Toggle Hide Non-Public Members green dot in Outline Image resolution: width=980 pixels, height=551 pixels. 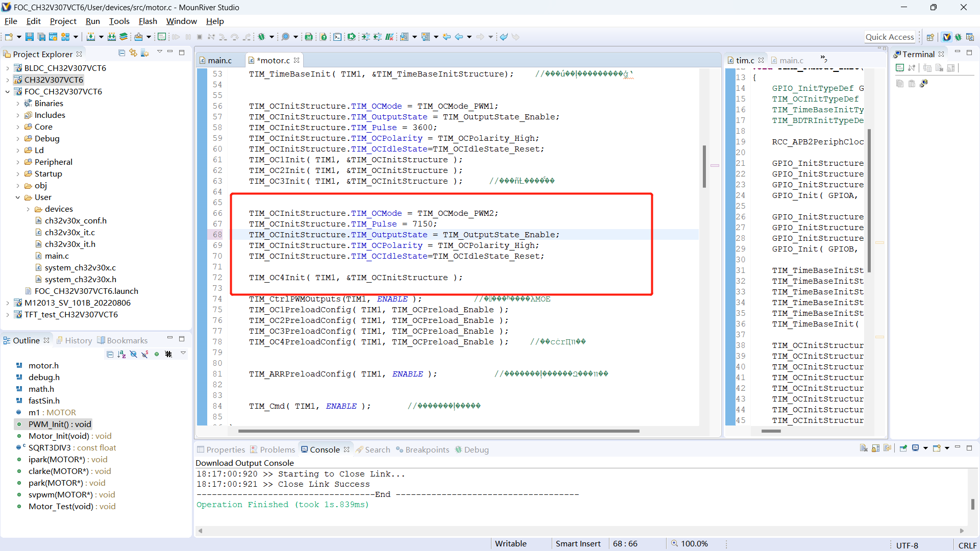point(157,354)
